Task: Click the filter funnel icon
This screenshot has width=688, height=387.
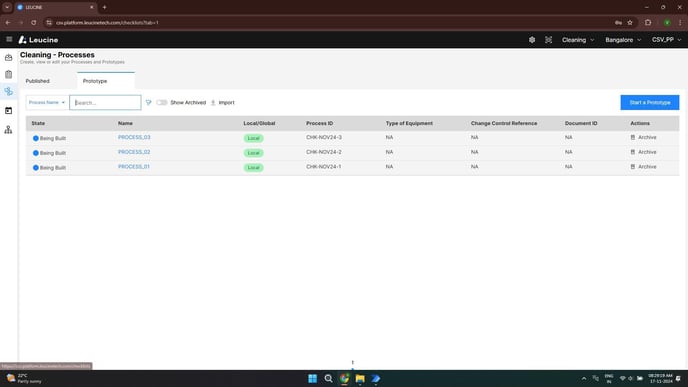Action: tap(148, 103)
